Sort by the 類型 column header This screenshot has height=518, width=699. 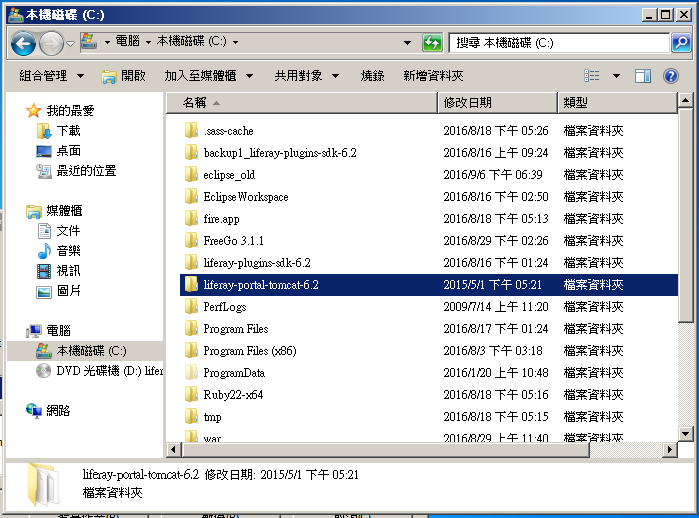point(617,103)
